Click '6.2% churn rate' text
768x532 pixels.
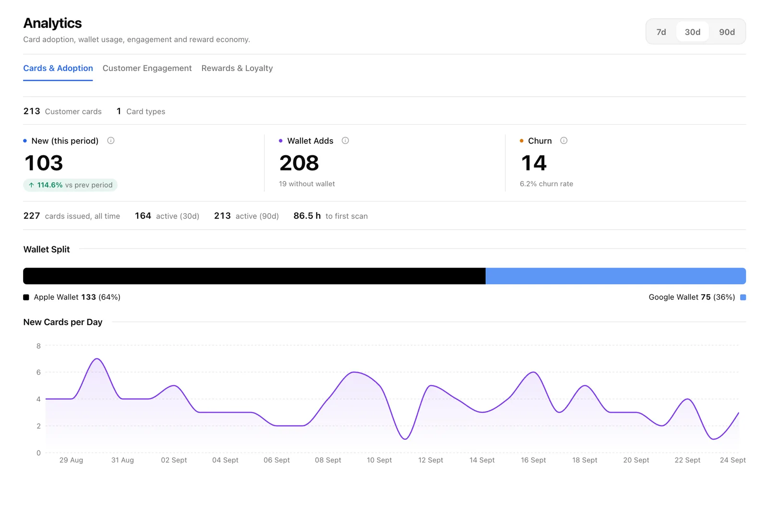point(546,184)
